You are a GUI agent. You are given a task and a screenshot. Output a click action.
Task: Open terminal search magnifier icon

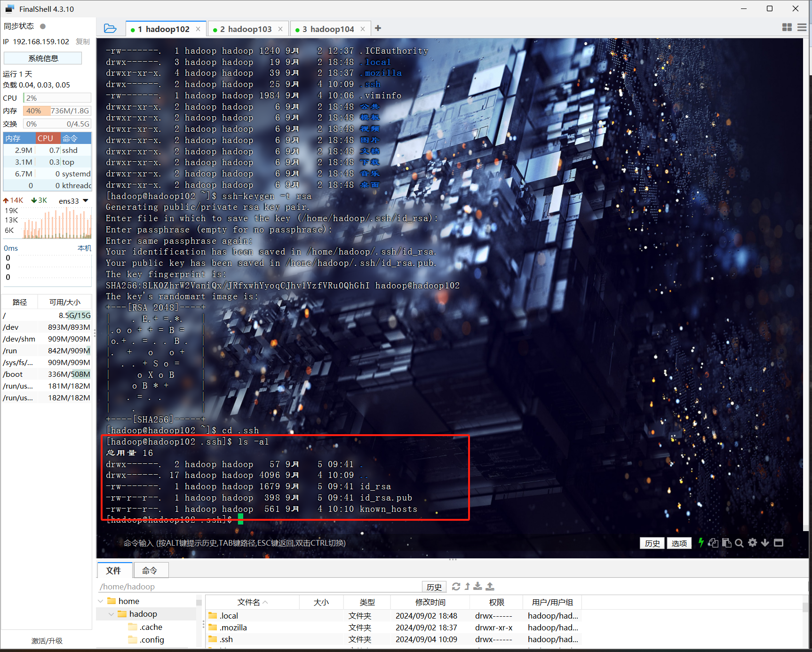click(740, 543)
